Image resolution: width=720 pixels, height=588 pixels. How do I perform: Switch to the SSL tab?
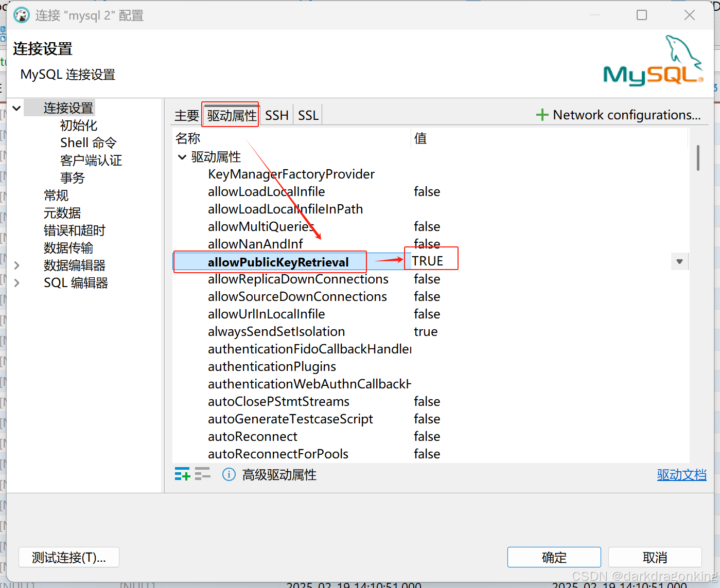tap(307, 115)
